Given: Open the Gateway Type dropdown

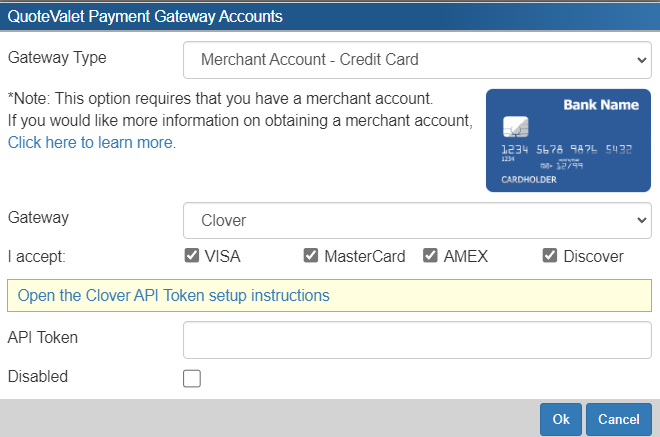Looking at the screenshot, I should click(x=417, y=60).
